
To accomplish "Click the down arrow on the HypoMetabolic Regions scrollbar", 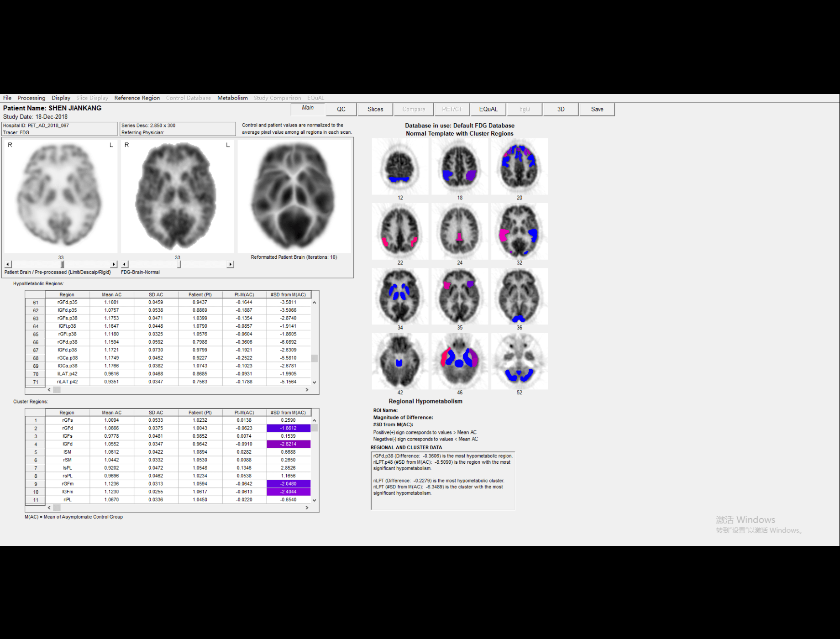I will (x=314, y=382).
